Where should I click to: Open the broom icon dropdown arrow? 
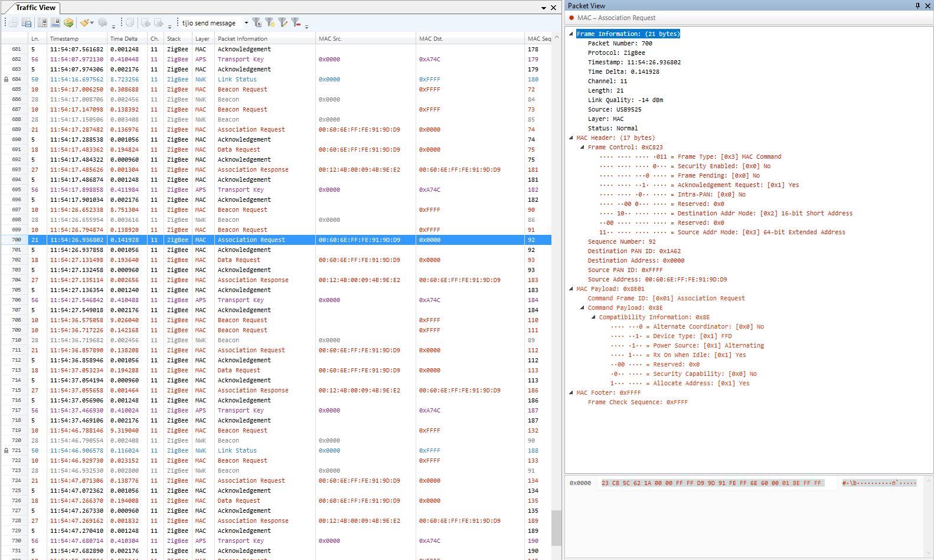pos(93,23)
